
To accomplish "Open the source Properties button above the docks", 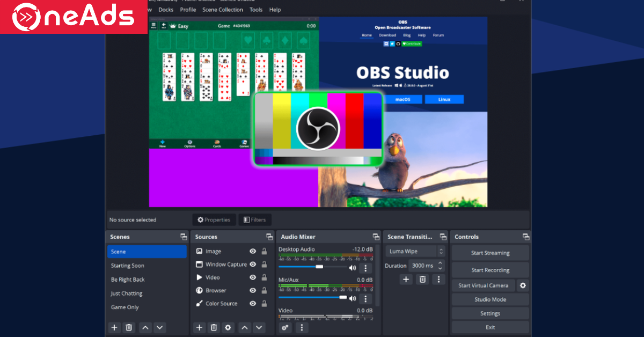I will 214,219.
